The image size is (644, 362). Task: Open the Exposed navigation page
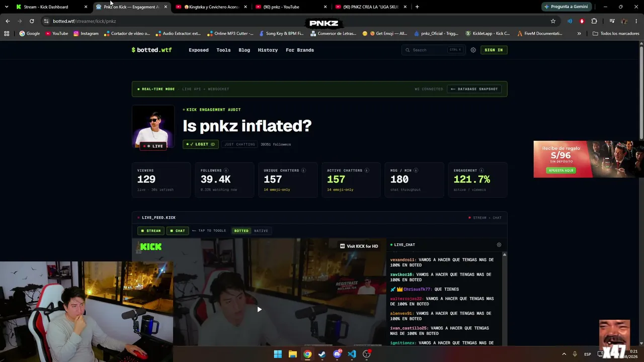[199, 50]
